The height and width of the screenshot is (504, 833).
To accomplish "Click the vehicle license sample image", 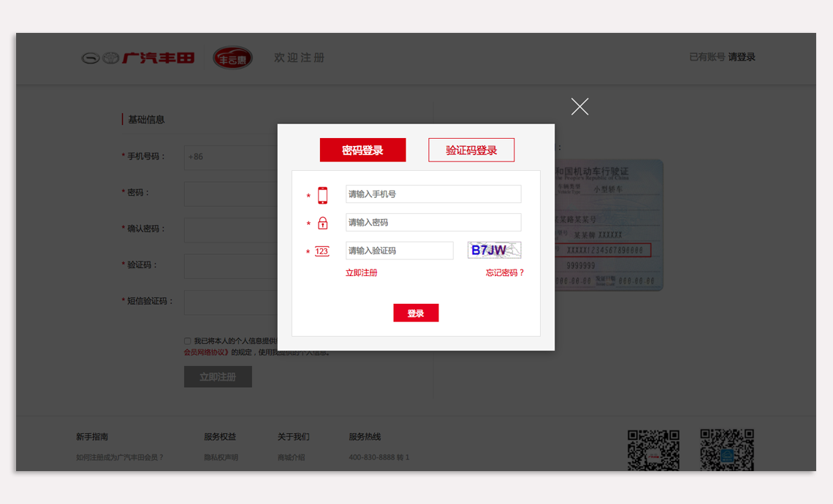I will coord(609,225).
